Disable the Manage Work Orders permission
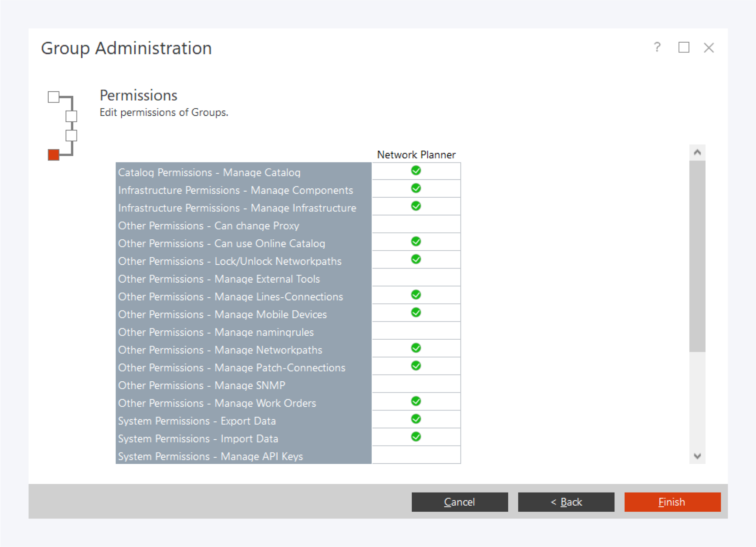 coord(416,401)
